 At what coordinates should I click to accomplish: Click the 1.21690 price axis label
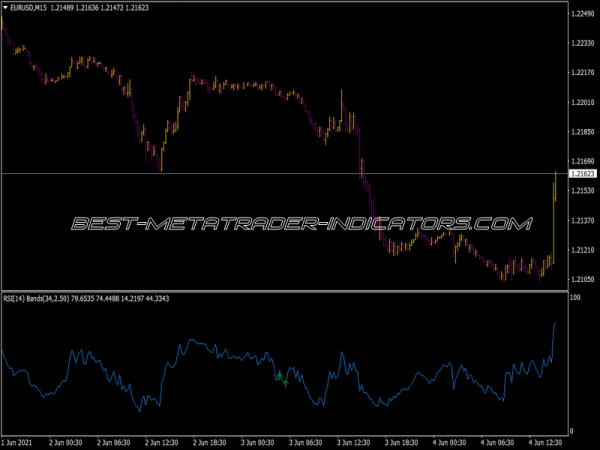pos(583,161)
